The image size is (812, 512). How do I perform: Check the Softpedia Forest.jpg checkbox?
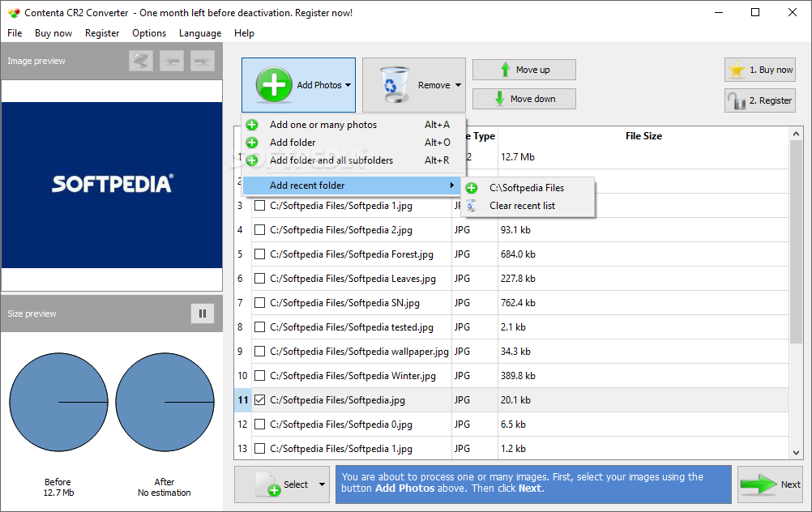coord(260,254)
